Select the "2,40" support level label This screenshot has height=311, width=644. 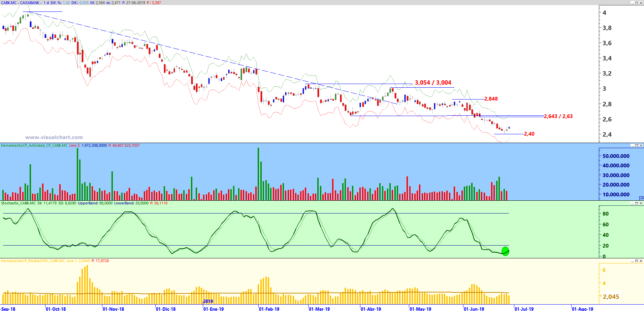coord(529,134)
